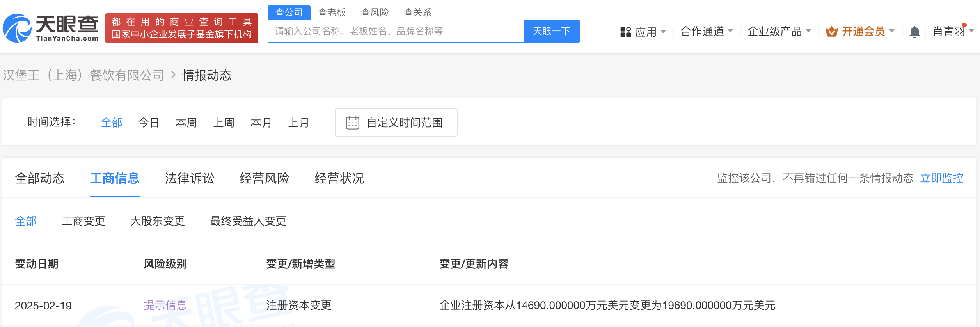Switch to the 经营风险 tab
Screen dimensions: 980x327
click(265, 178)
